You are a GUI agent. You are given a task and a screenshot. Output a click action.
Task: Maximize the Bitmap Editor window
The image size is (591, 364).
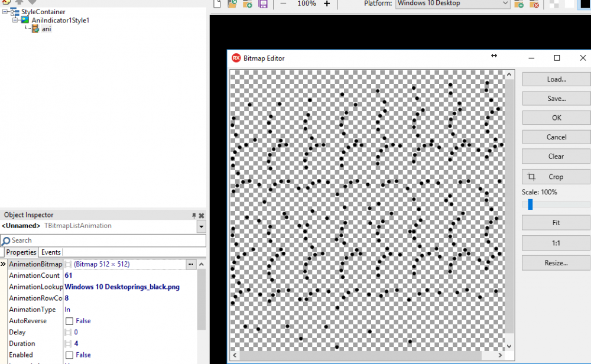(557, 58)
